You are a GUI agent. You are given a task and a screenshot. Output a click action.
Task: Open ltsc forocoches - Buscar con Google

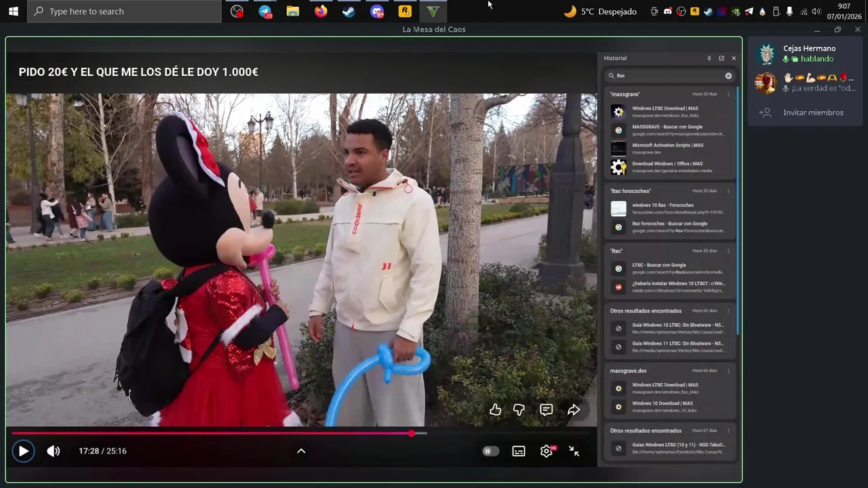[670, 227]
